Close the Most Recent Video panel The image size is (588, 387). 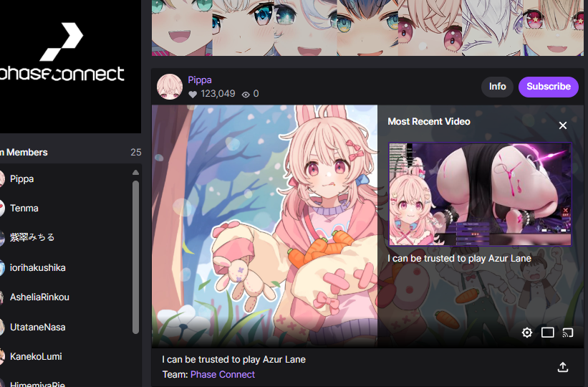pos(563,125)
